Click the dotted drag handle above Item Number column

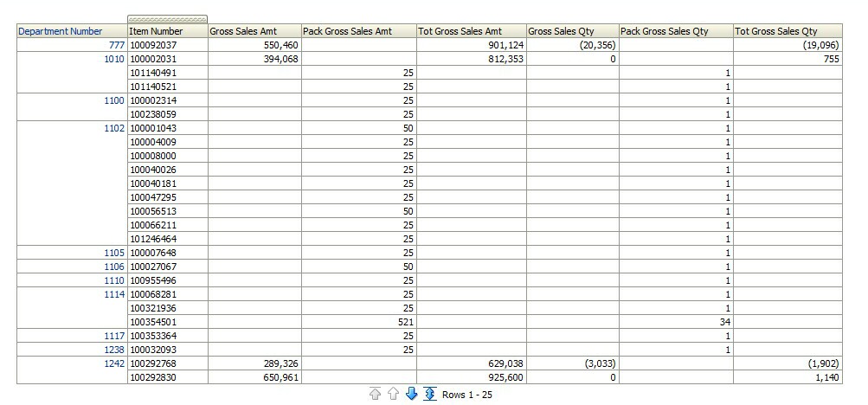(x=167, y=19)
